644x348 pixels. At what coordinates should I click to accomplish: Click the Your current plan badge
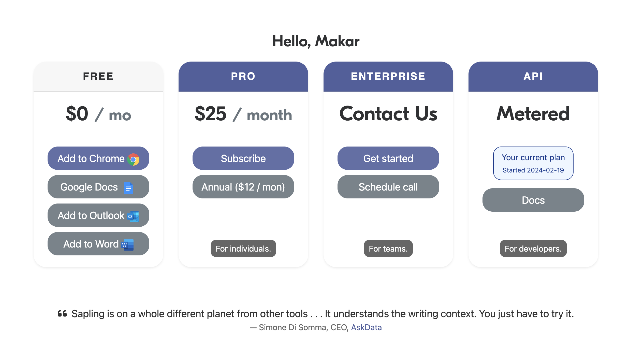point(533,163)
